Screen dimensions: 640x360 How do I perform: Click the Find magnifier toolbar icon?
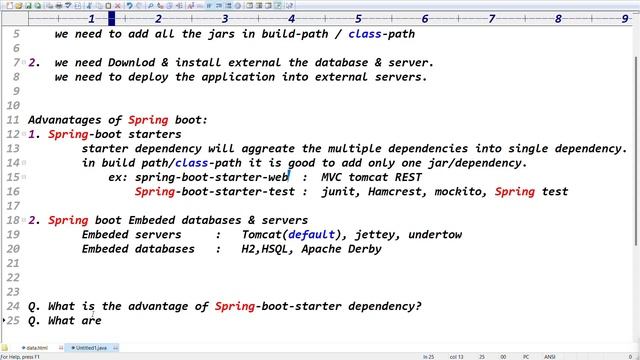[151, 6]
